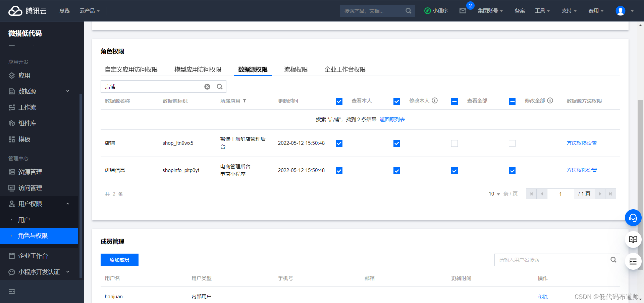This screenshot has width=644, height=303.
Task: Click the top search magnifier icon
Action: (408, 11)
